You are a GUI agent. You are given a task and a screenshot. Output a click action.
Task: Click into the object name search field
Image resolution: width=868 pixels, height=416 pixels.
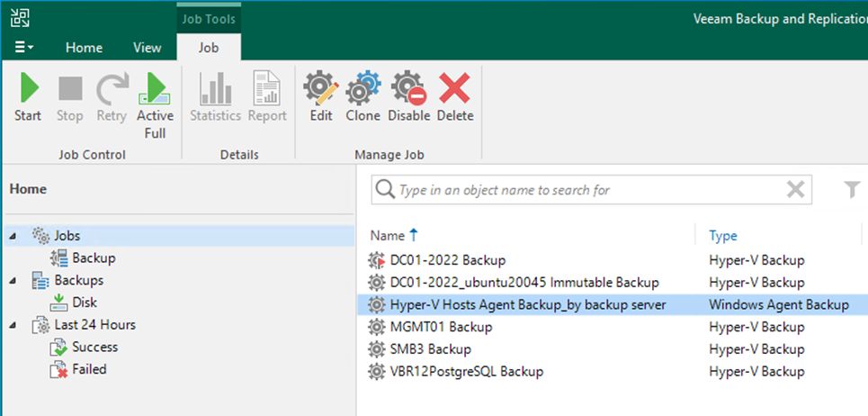[591, 190]
